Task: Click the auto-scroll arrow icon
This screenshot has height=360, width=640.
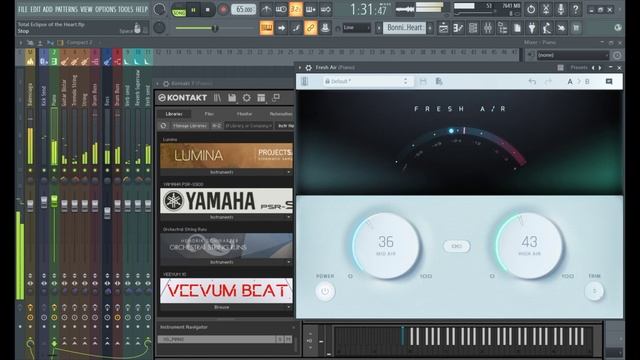Action: [x=282, y=28]
